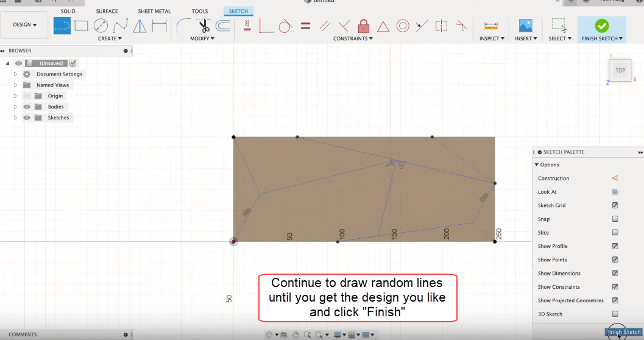Toggle the Show Points checkbox
644x340 pixels.
pos(615,260)
